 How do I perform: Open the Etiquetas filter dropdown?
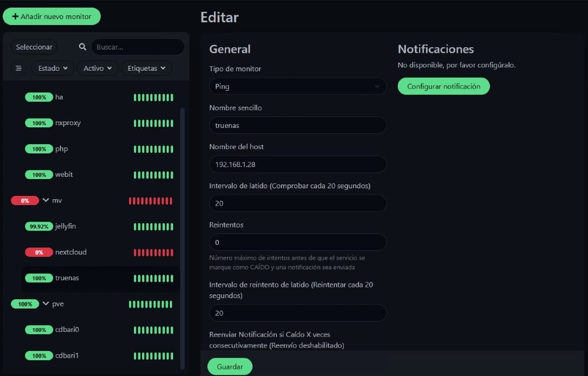click(146, 68)
